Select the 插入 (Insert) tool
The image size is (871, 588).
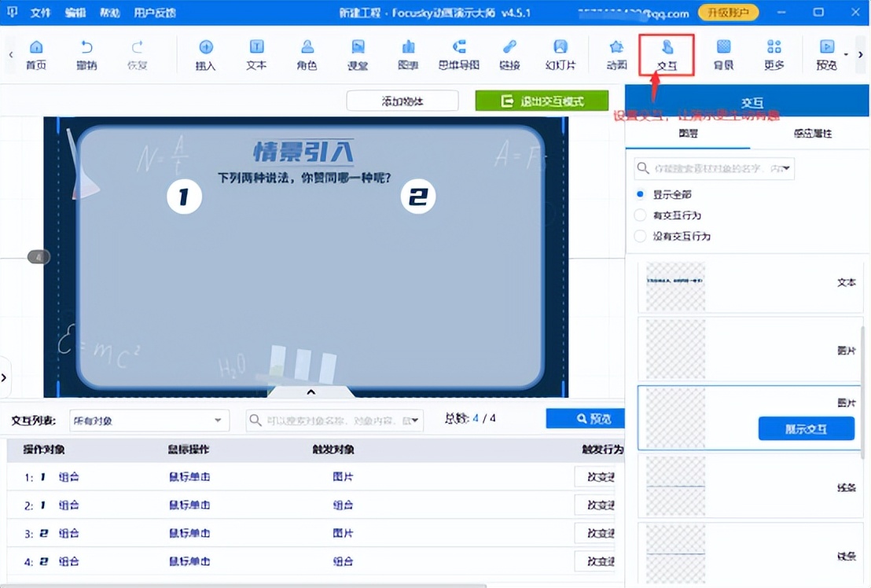[205, 55]
